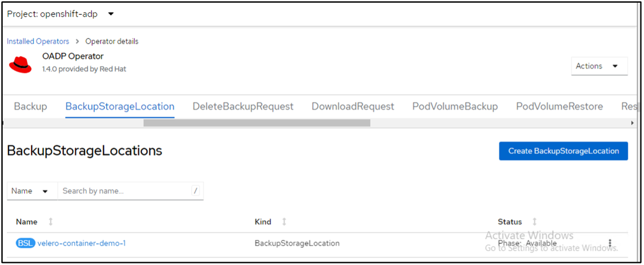This screenshot has height=265, width=644.
Task: Click Create BackupStorageLocation button
Action: tap(563, 151)
